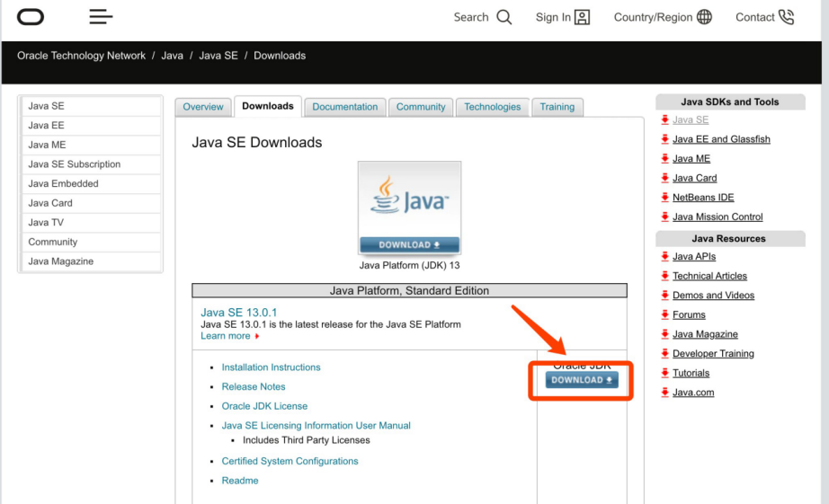The width and height of the screenshot is (829, 504).
Task: Open the Community tab
Action: [421, 107]
